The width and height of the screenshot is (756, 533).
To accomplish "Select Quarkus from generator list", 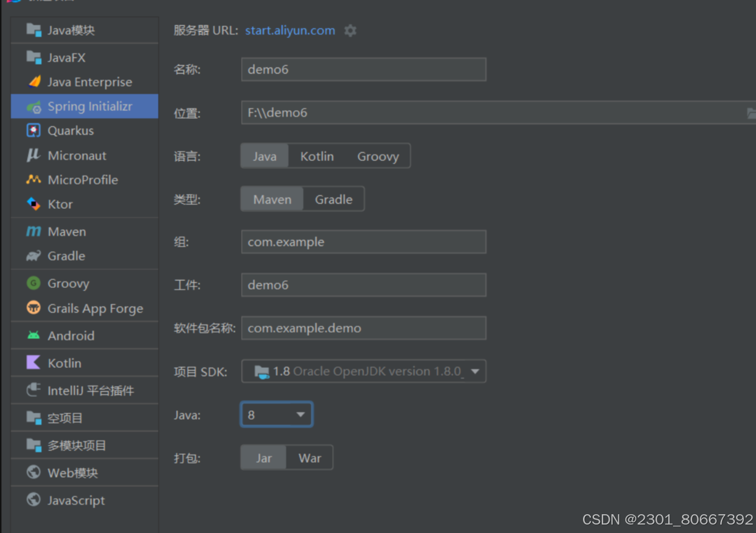I will [x=85, y=131].
